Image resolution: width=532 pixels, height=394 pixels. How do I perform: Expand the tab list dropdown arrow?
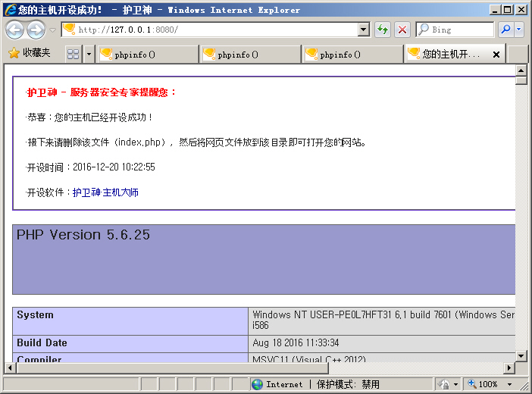[x=89, y=54]
